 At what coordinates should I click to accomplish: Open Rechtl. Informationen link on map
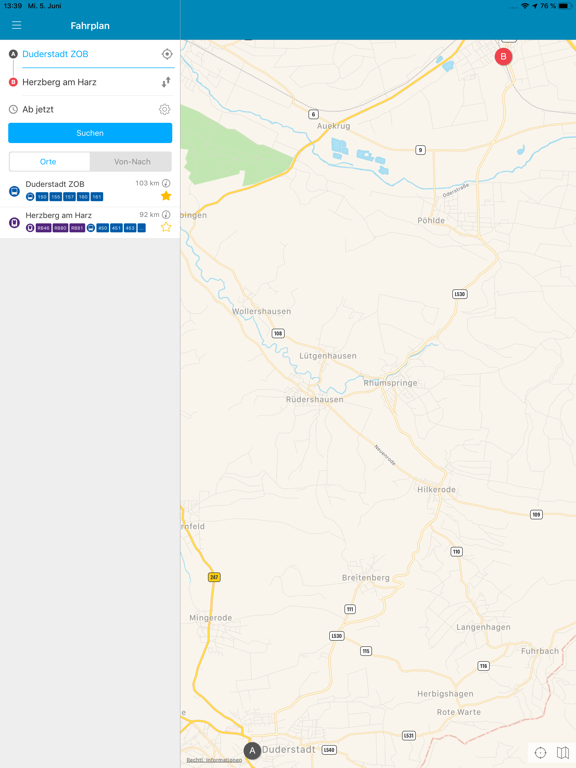(214, 760)
